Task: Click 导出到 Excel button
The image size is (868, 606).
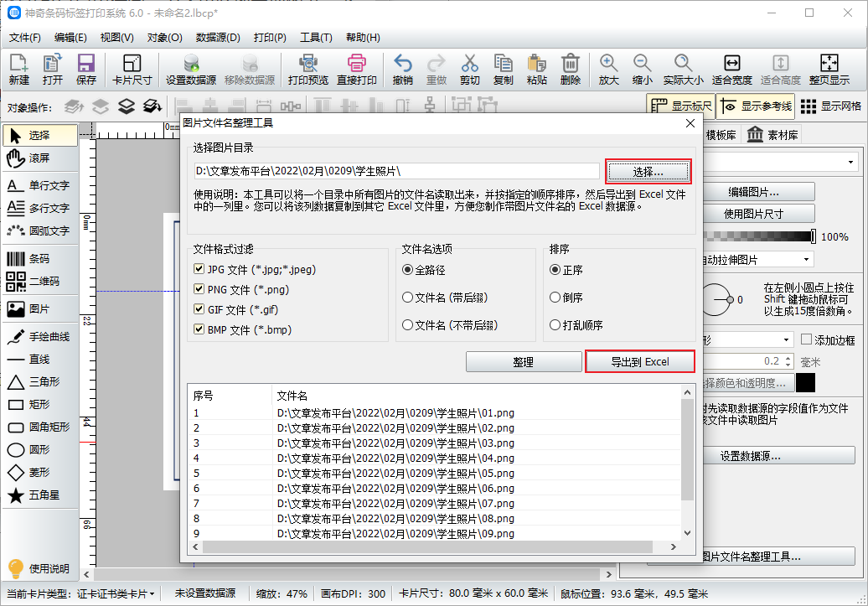Action: pos(640,362)
